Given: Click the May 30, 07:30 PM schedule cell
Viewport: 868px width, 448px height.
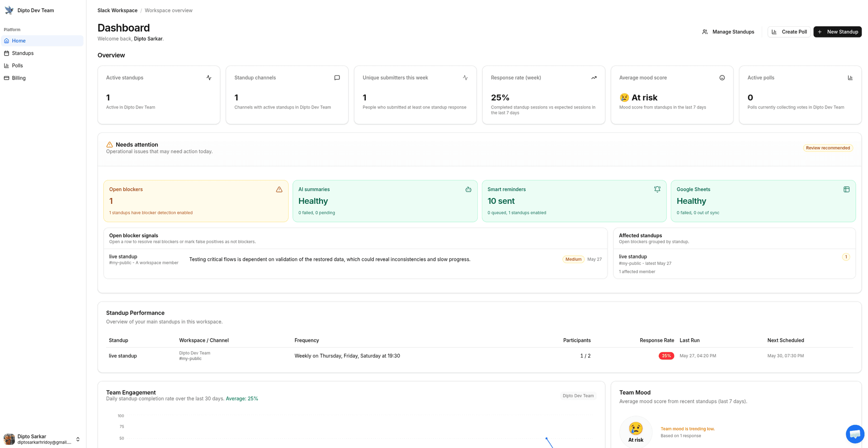Looking at the screenshot, I should [785, 356].
